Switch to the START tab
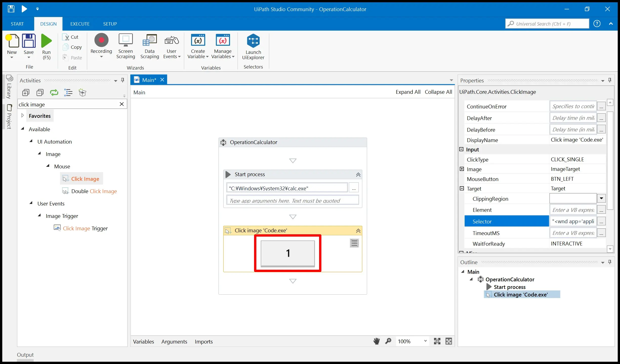Viewport: 620px width, 364px height. point(17,24)
